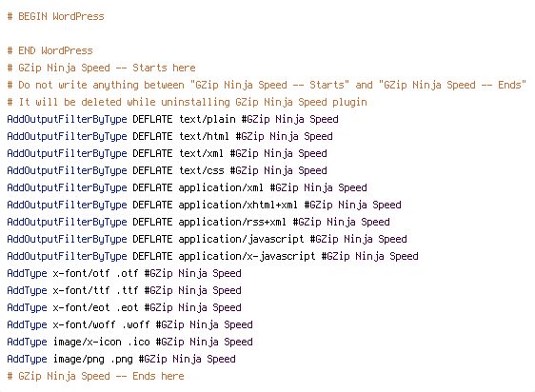The image size is (535, 392).
Task: Click the .ttf extension text
Action: pyautogui.click(x=128, y=290)
